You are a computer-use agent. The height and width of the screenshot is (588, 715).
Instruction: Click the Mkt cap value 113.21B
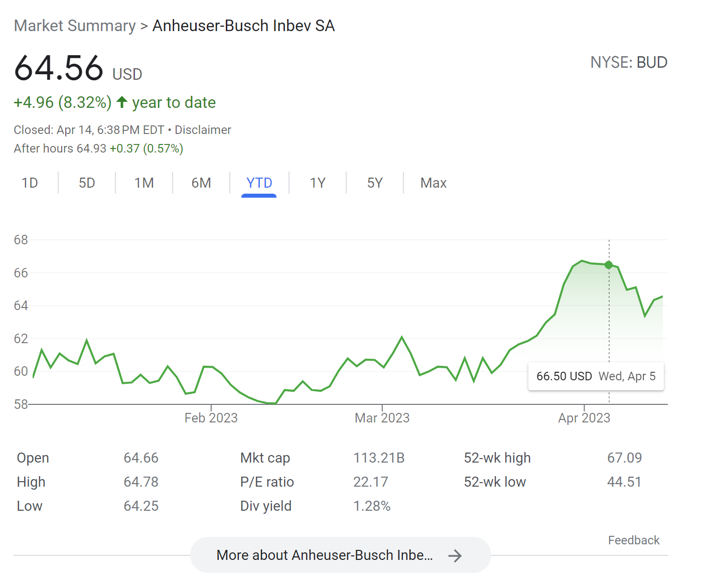379,458
